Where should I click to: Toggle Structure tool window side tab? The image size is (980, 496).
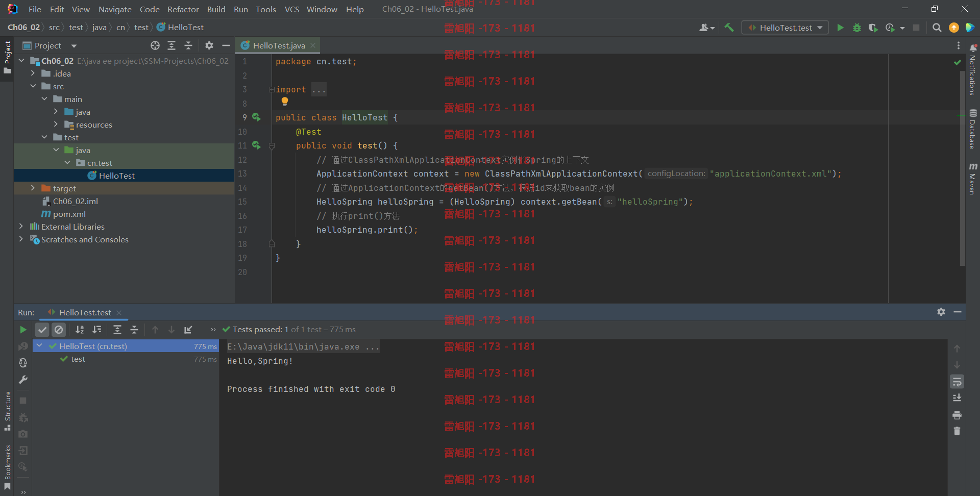(7, 411)
